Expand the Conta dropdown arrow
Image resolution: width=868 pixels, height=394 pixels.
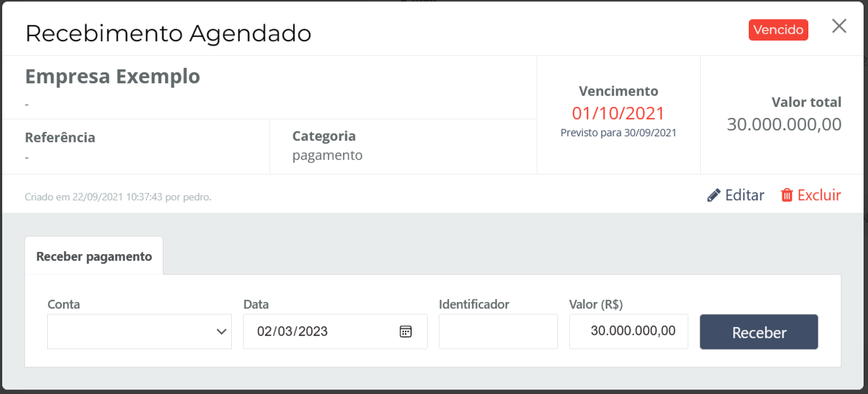(222, 331)
